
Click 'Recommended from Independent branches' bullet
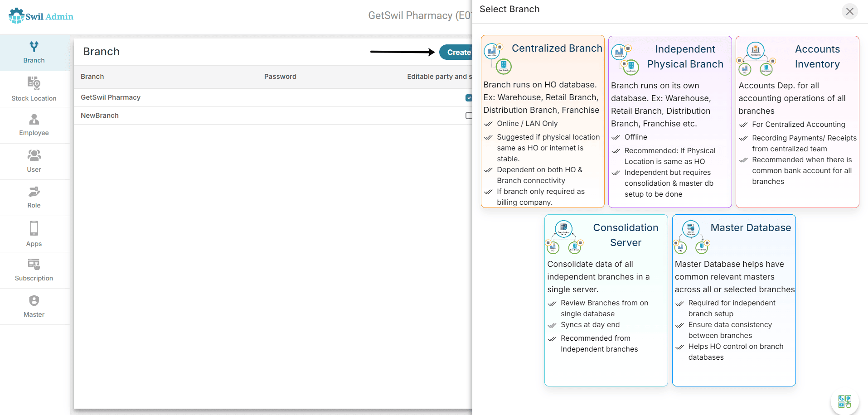click(599, 343)
